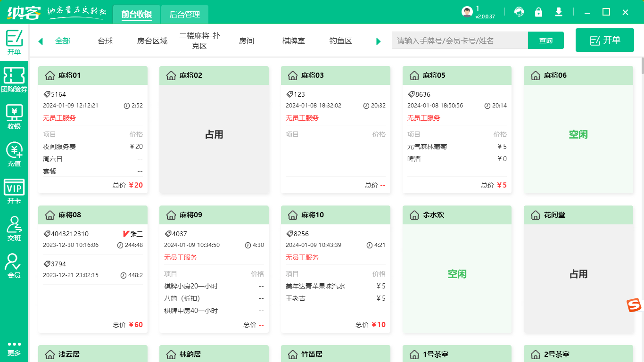Click the download icon in the titlebar
This screenshot has width=644, height=362.
pos(559,12)
